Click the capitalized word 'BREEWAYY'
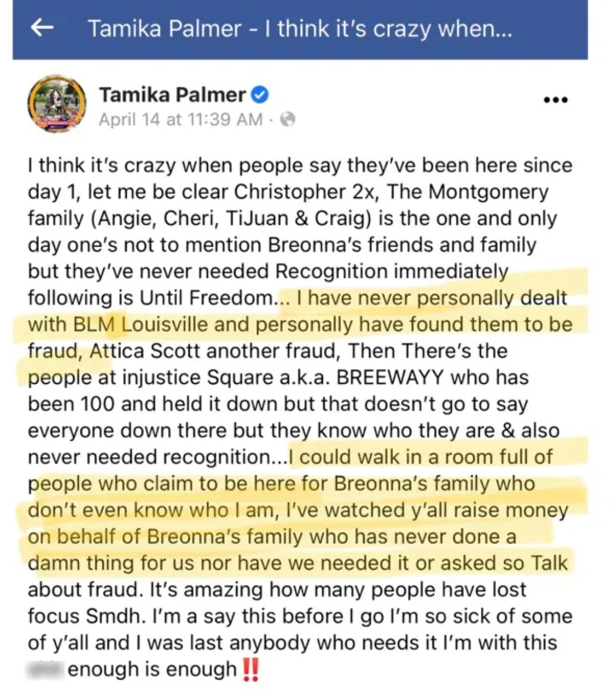The image size is (616, 696). click(x=385, y=377)
